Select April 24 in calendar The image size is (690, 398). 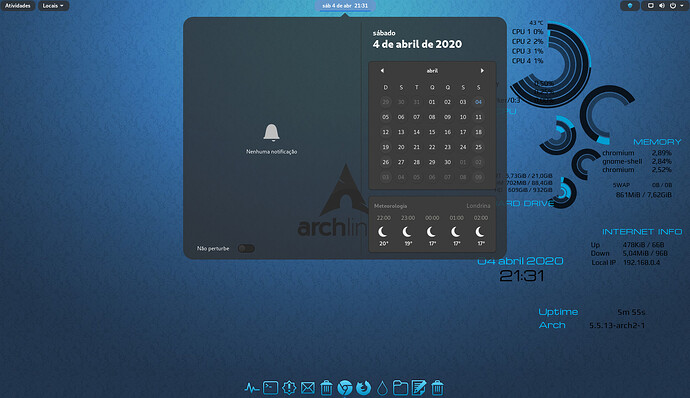tap(463, 147)
